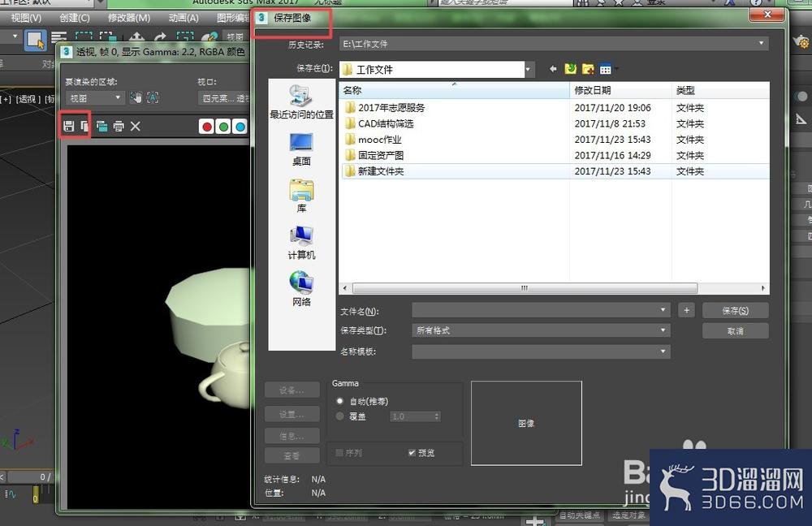This screenshot has height=526, width=812.
Task: Activate the Select Object tool in main toolbar
Action: coord(35,40)
